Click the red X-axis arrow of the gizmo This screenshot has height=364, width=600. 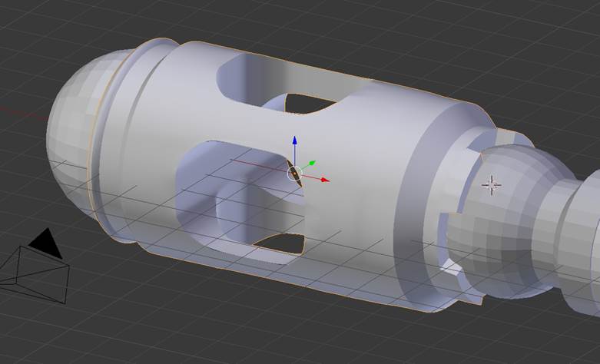[x=325, y=180]
